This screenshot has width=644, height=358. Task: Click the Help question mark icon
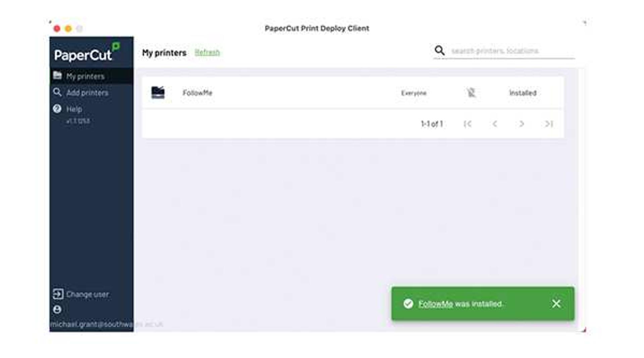[x=57, y=109]
